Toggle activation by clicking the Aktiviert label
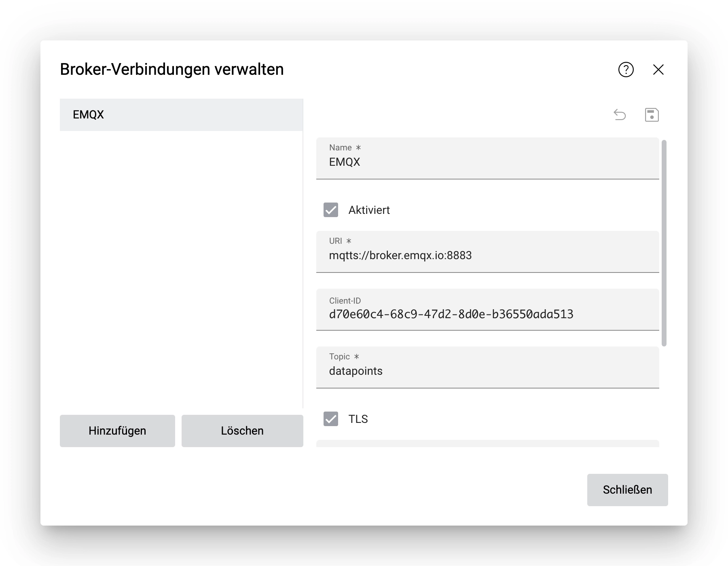Image resolution: width=728 pixels, height=566 pixels. coord(369,210)
